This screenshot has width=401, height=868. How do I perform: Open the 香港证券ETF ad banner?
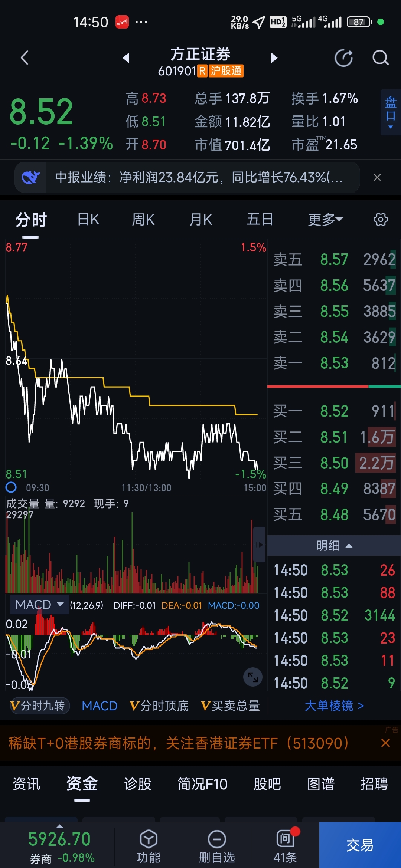pos(178,743)
